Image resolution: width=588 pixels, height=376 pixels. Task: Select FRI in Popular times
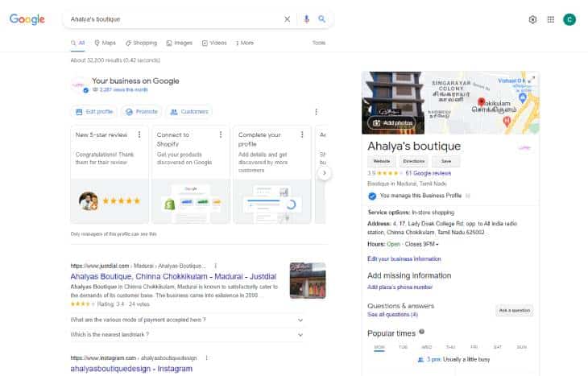click(474, 347)
